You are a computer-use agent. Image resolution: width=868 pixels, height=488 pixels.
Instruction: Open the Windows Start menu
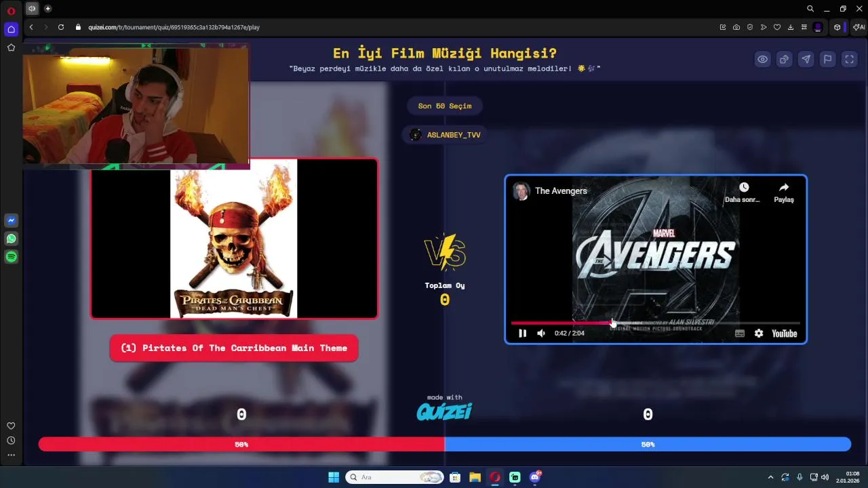point(334,477)
